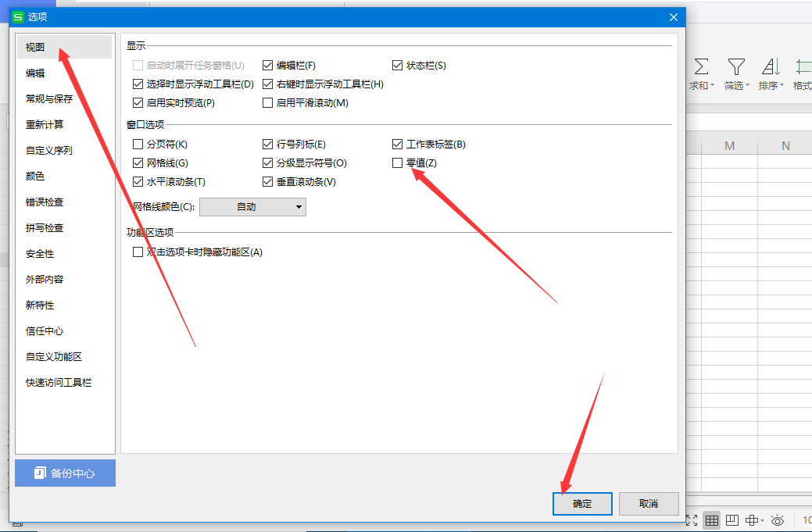This screenshot has width=812, height=532.
Task: Open the 备份中心 backup center
Action: (65, 473)
